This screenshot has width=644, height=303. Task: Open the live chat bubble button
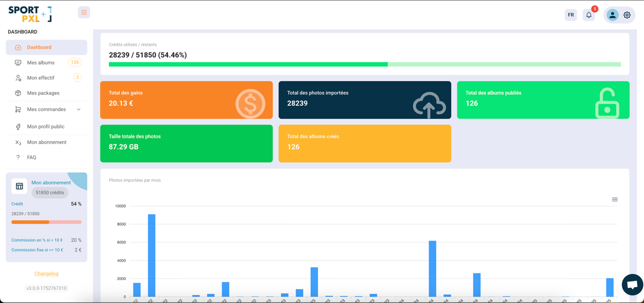coord(632,285)
